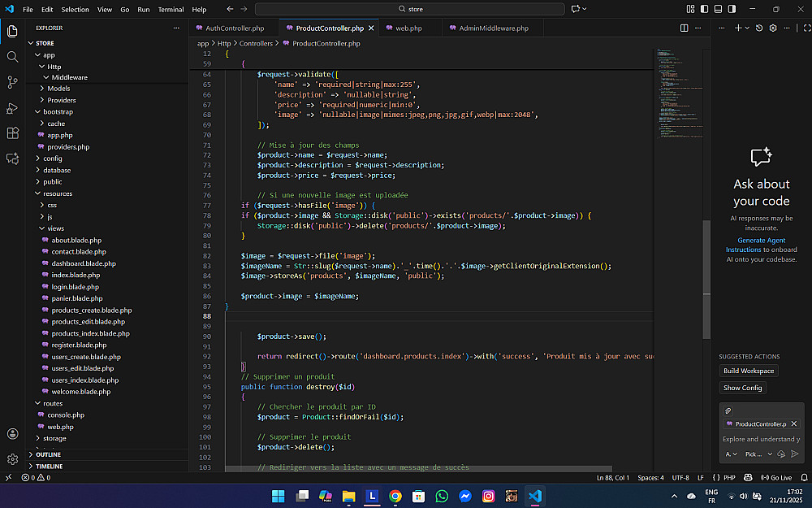Click the attach context paperclip icon
This screenshot has width=812, height=508.
pos(728,410)
